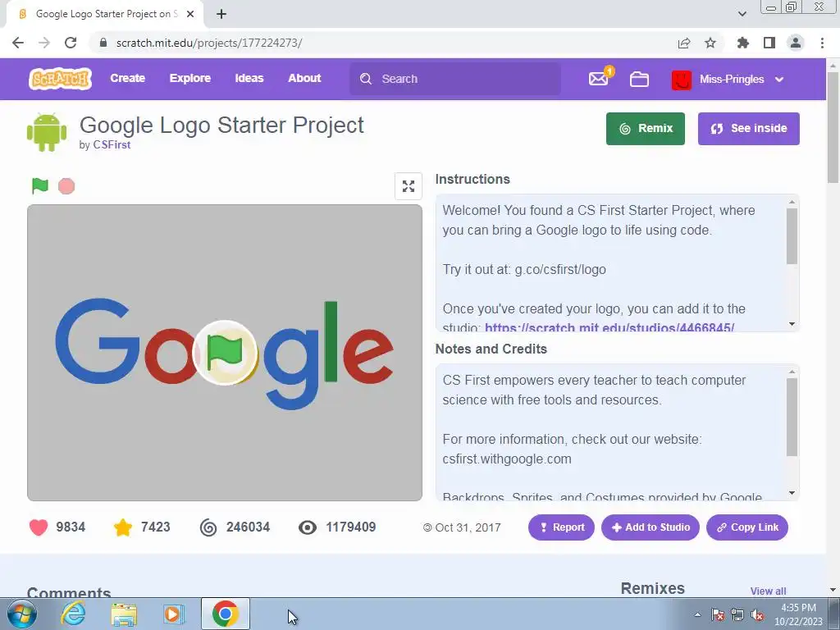
Task: Click Instructions box scroll-up arrow
Action: coord(792,202)
